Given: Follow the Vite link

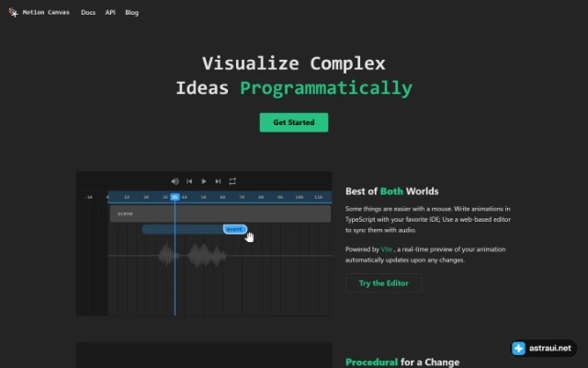Looking at the screenshot, I should point(386,249).
